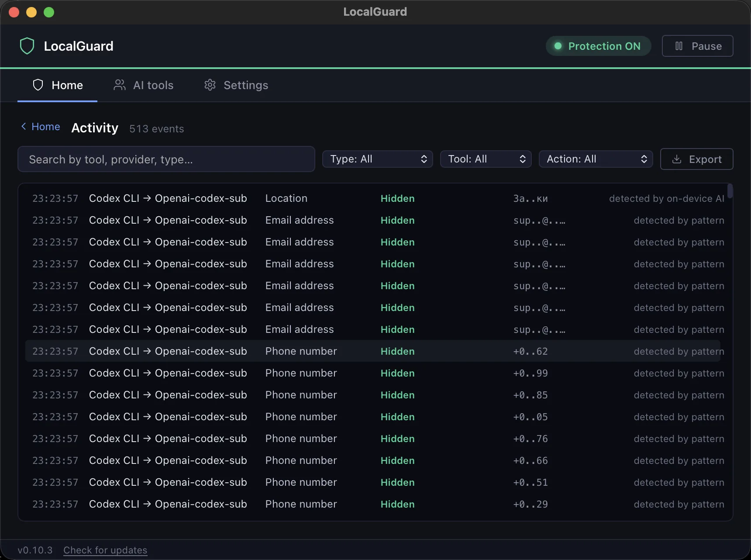This screenshot has width=751, height=560.
Task: Click the LocalGuard app name in header
Action: click(79, 46)
